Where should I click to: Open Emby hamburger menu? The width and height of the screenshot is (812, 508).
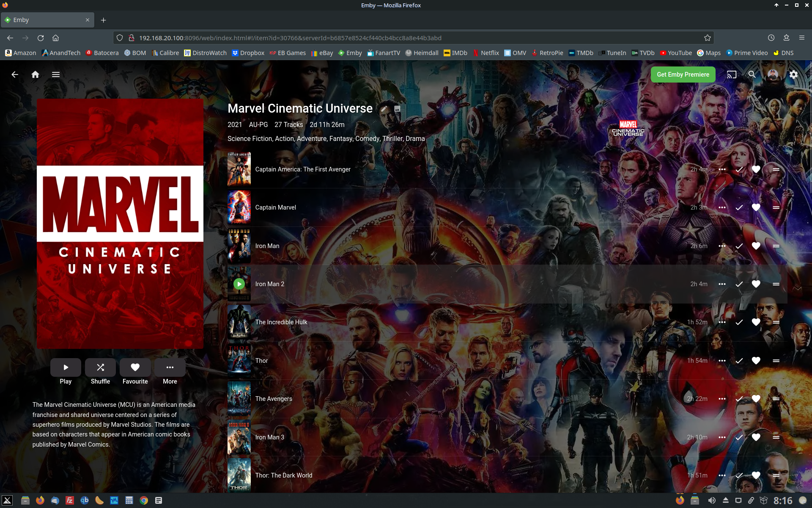tap(56, 75)
